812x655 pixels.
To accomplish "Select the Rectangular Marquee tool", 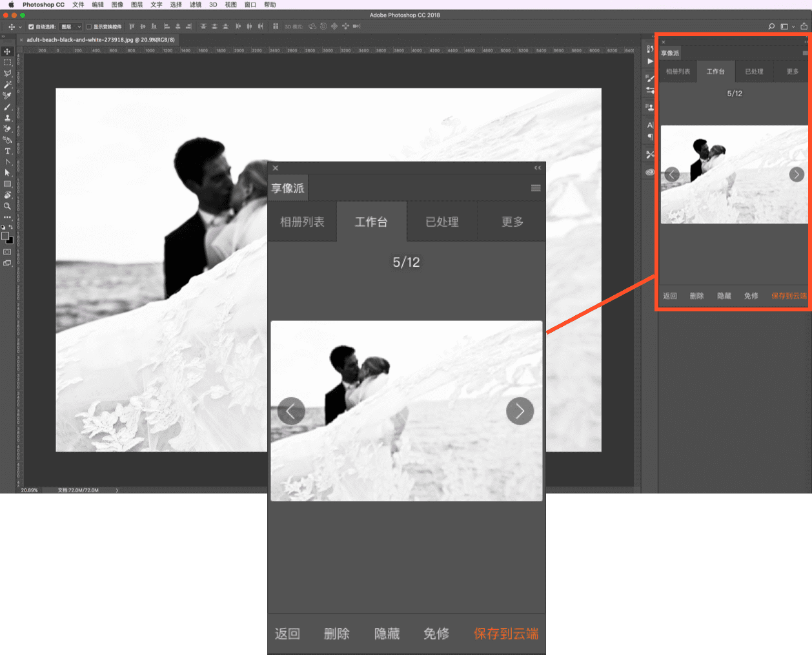I will 7,63.
